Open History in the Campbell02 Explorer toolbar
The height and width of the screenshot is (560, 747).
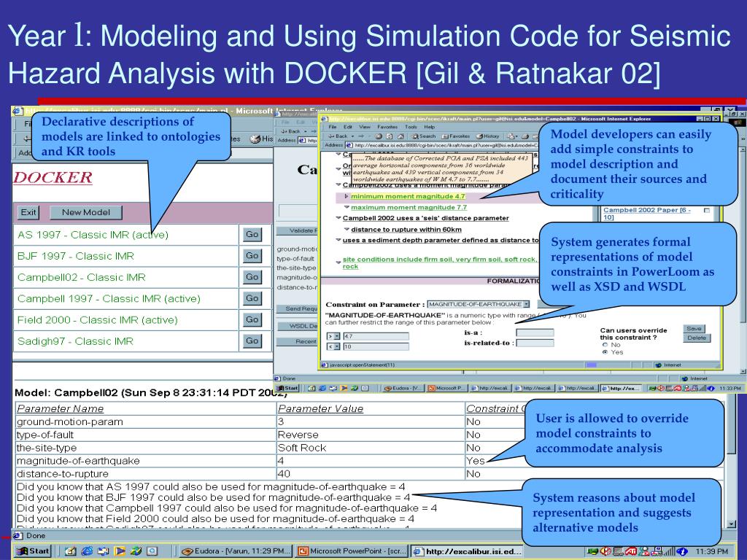point(487,136)
